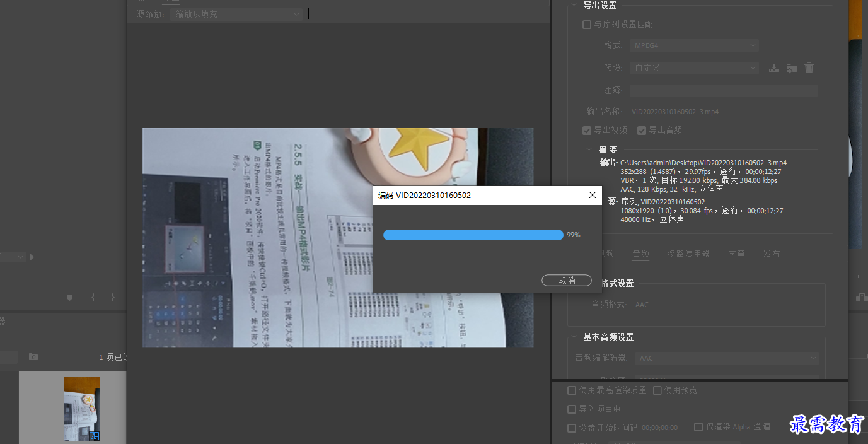Open the 格式 MPEG4 dropdown
Viewport: 868px width, 444px height.
pyautogui.click(x=693, y=45)
